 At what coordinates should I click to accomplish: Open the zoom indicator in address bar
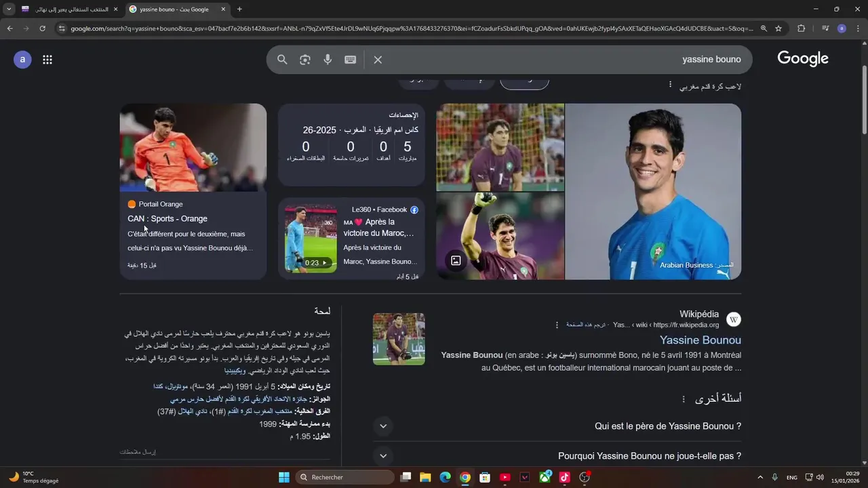click(764, 28)
